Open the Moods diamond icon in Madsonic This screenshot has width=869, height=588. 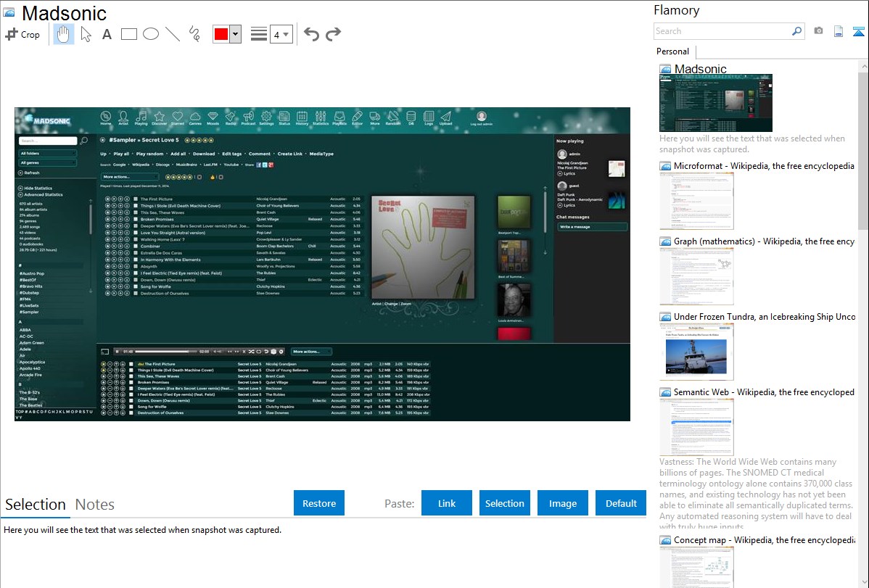(213, 117)
